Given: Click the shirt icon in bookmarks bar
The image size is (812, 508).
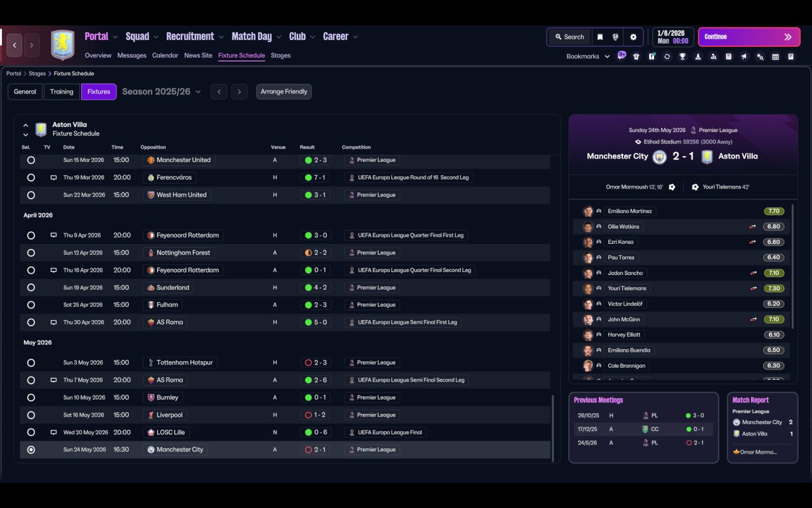Looking at the screenshot, I should [636, 57].
